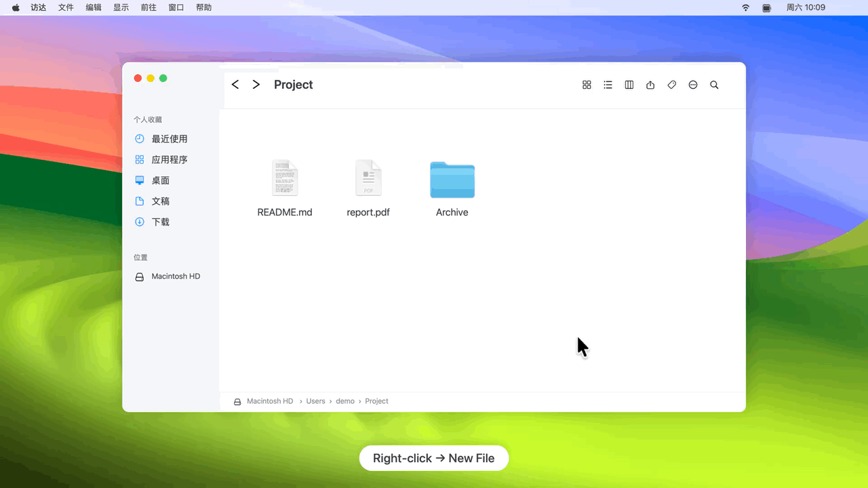Select the README.md file icon
868x488 pixels.
point(285,179)
